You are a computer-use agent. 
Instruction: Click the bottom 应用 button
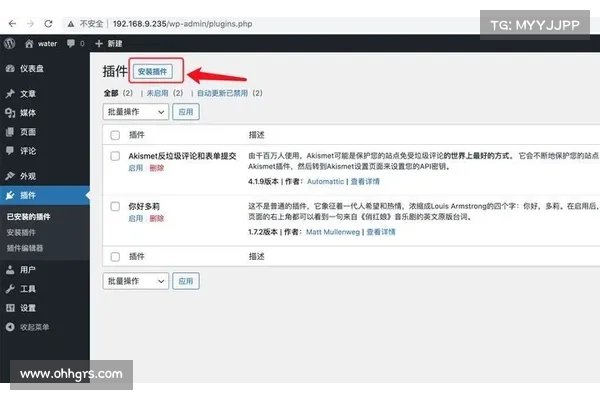186,281
